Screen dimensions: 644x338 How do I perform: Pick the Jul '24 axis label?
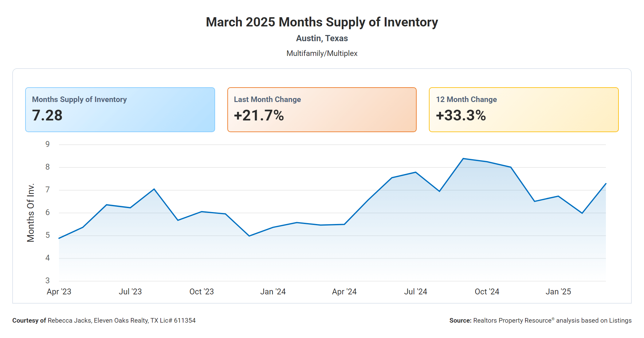pyautogui.click(x=415, y=292)
